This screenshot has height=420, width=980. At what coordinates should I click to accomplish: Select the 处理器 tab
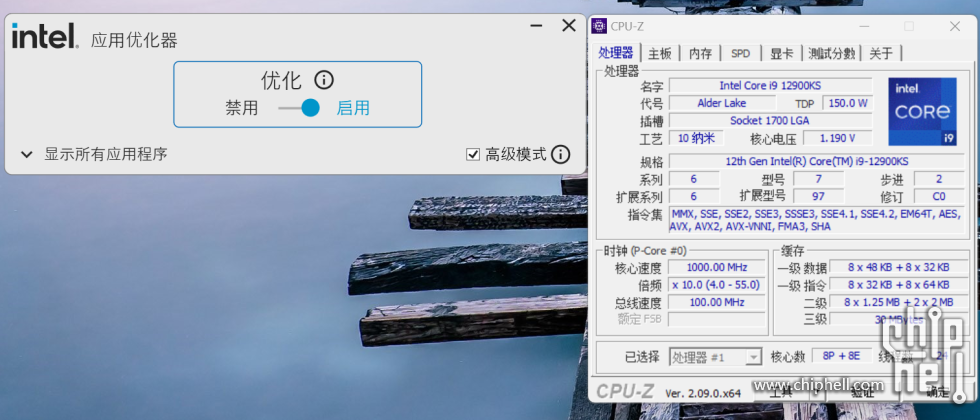616,52
